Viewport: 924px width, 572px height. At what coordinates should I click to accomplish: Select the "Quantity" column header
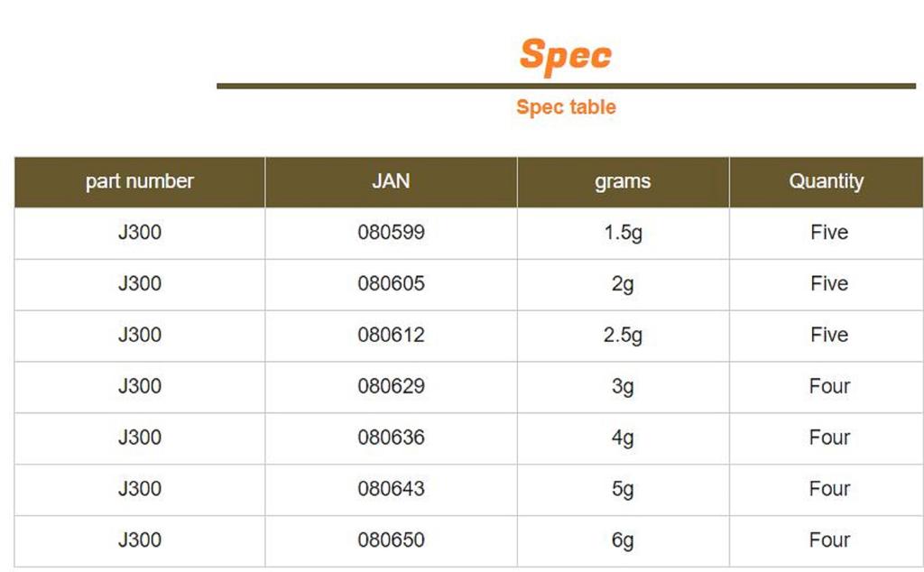click(827, 181)
